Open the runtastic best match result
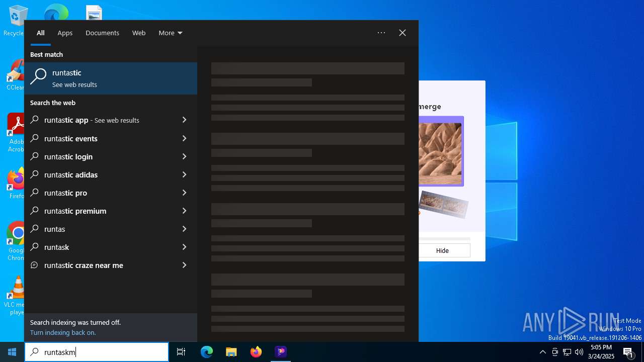This screenshot has width=644, height=362. 111,78
